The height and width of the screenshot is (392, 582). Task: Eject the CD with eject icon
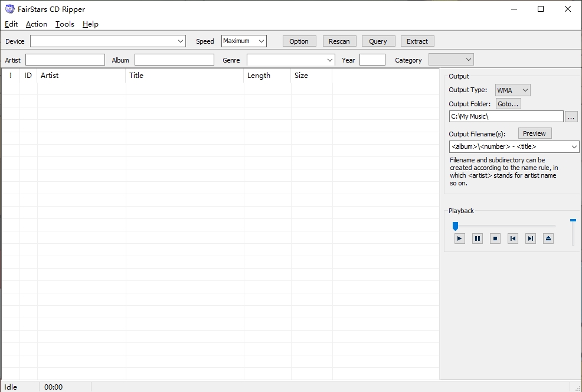pos(548,239)
